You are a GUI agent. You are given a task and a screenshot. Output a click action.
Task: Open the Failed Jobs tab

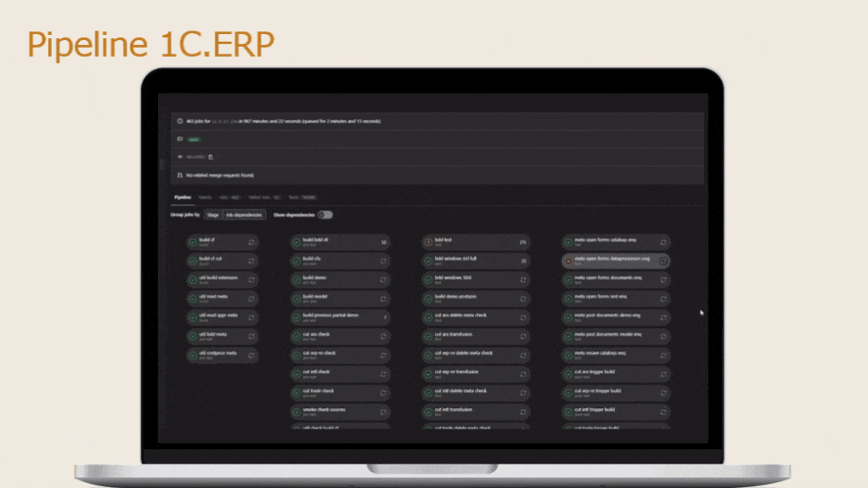click(265, 197)
